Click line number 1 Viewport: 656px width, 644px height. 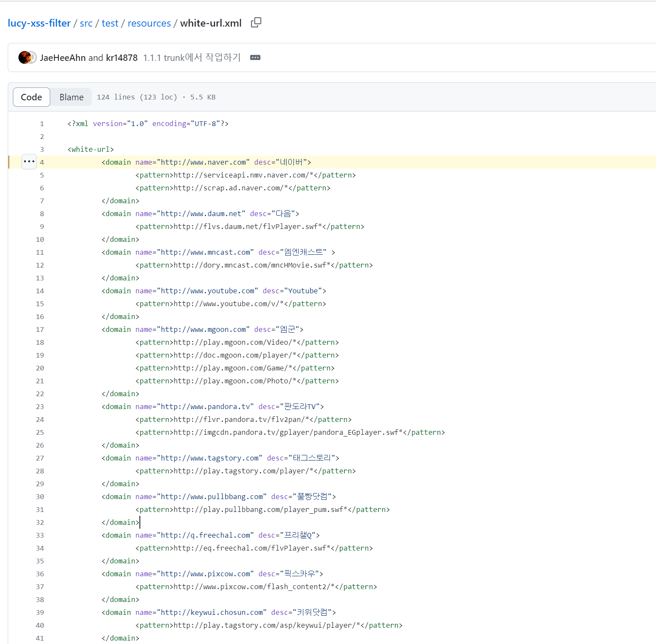(x=42, y=123)
